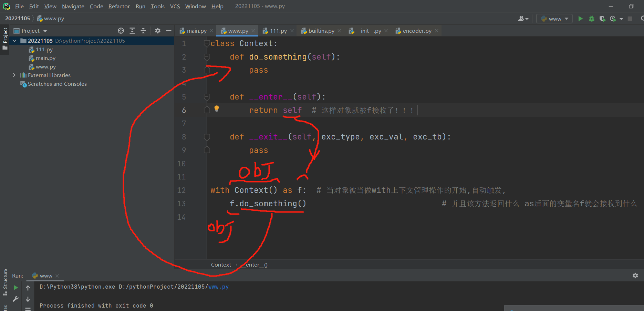Select Scratches and Consoles node
Image resolution: width=644 pixels, height=311 pixels.
53,84
